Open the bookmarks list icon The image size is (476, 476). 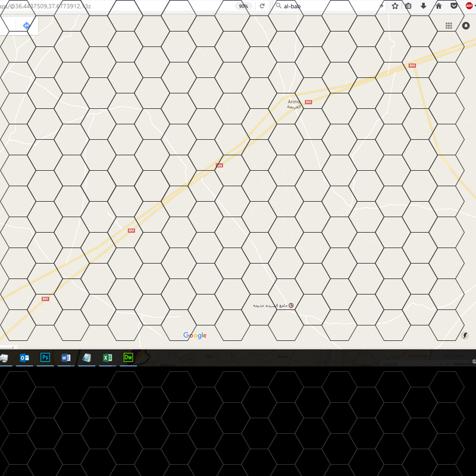click(x=408, y=6)
